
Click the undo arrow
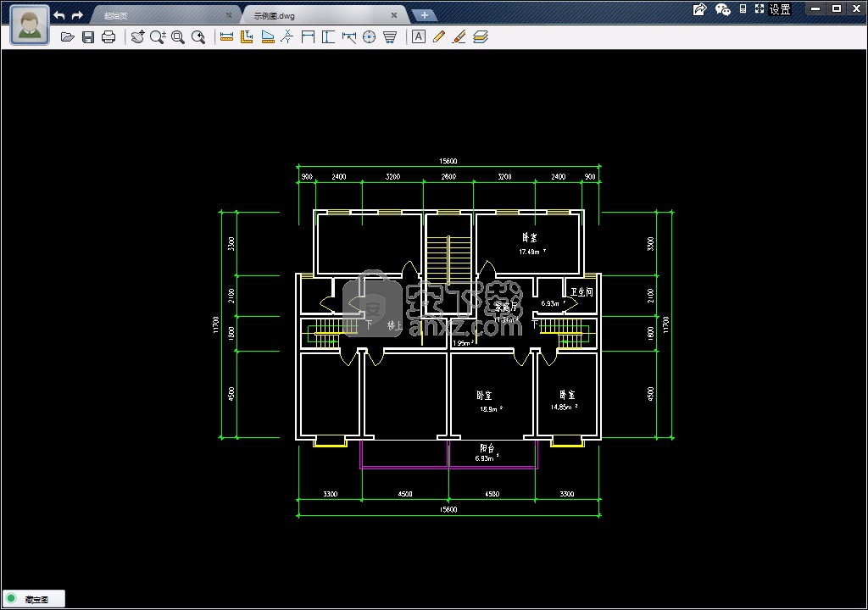tap(59, 15)
